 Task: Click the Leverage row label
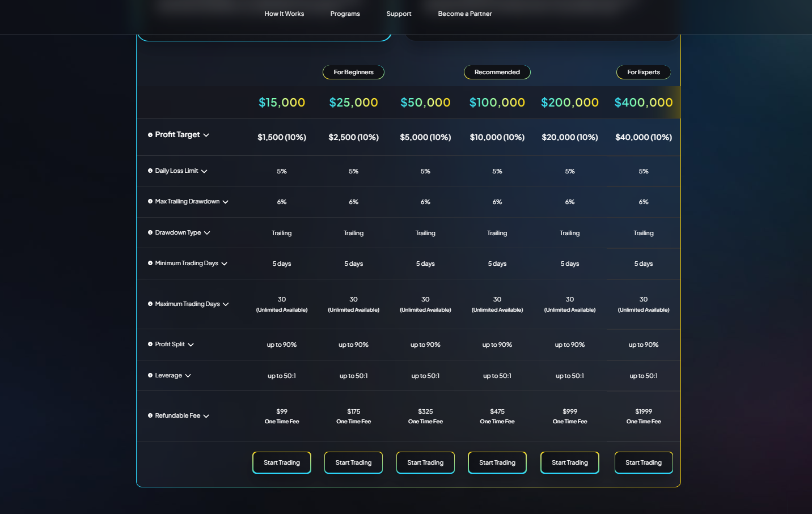pos(168,375)
